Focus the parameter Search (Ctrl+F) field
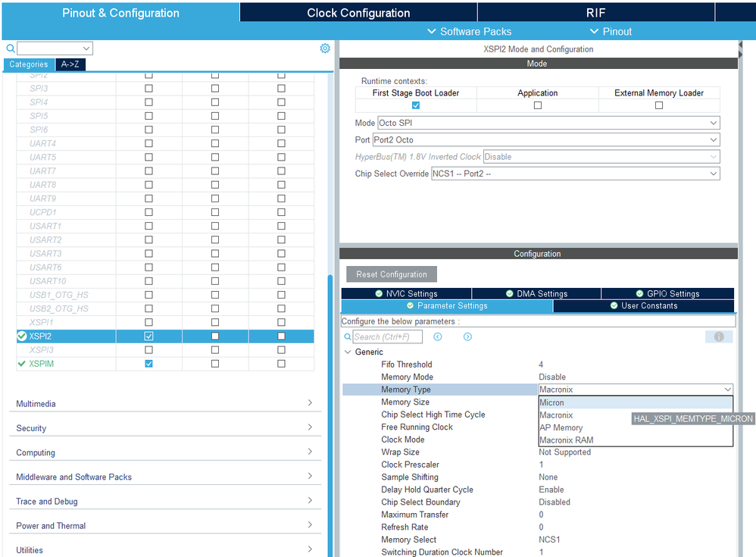The height and width of the screenshot is (557, 756). (x=388, y=336)
